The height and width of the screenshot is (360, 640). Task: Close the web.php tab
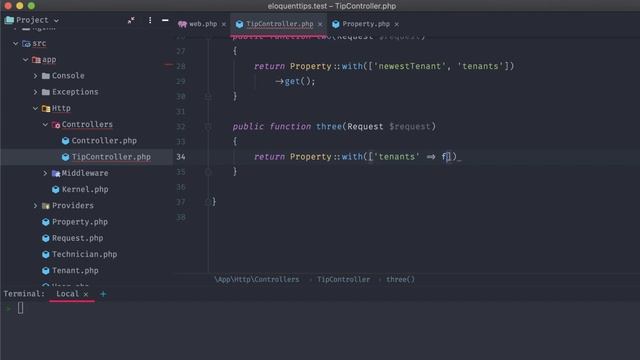pyautogui.click(x=224, y=24)
